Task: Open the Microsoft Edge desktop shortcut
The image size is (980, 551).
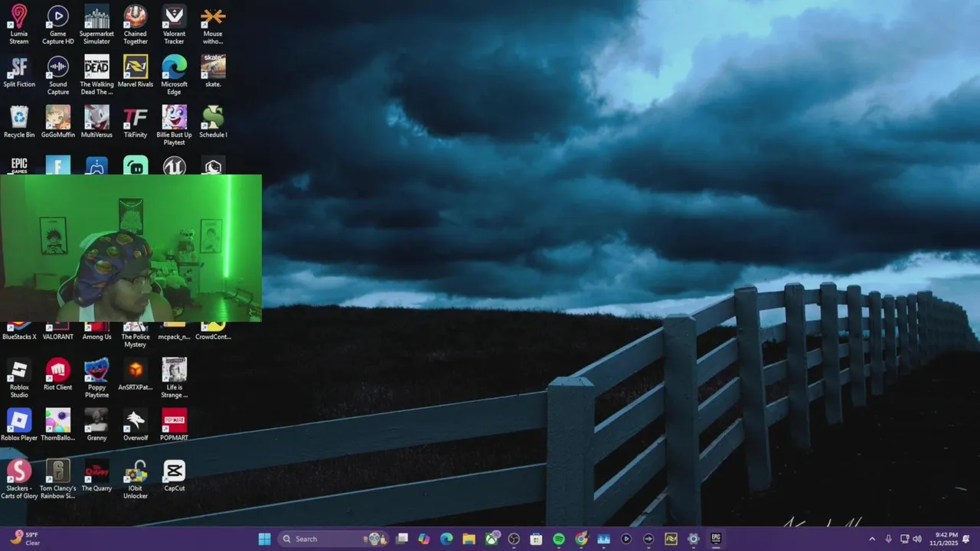Action: [x=174, y=75]
